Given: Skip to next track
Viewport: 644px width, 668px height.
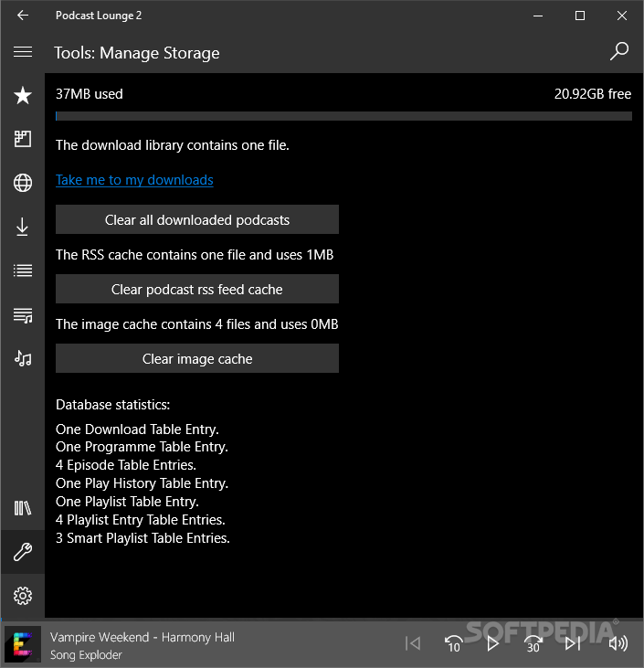Looking at the screenshot, I should tap(573, 643).
